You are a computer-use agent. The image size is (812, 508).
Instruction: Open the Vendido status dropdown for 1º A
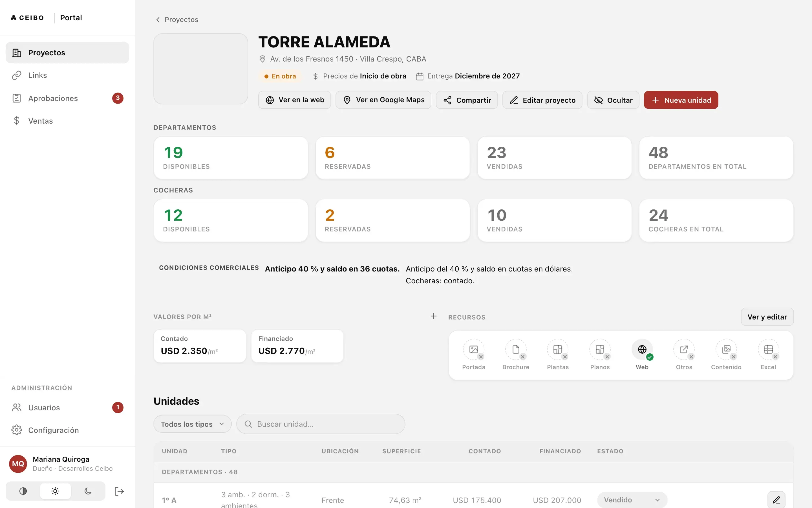click(632, 500)
